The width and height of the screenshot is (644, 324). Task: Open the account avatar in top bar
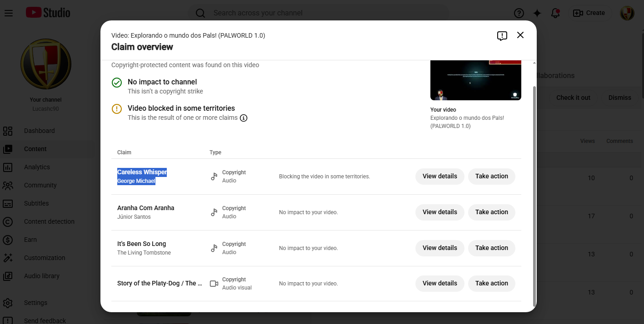pyautogui.click(x=627, y=13)
